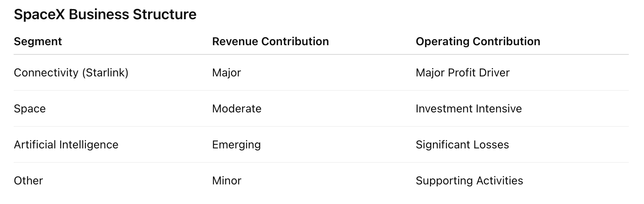Click the Moderate revenue cell
Image resolution: width=644 pixels, height=204 pixels.
[237, 109]
